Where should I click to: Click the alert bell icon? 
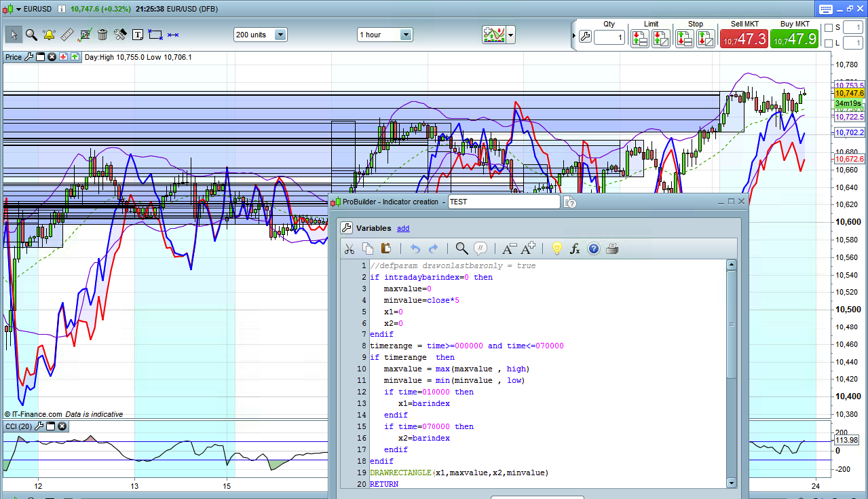click(x=49, y=35)
